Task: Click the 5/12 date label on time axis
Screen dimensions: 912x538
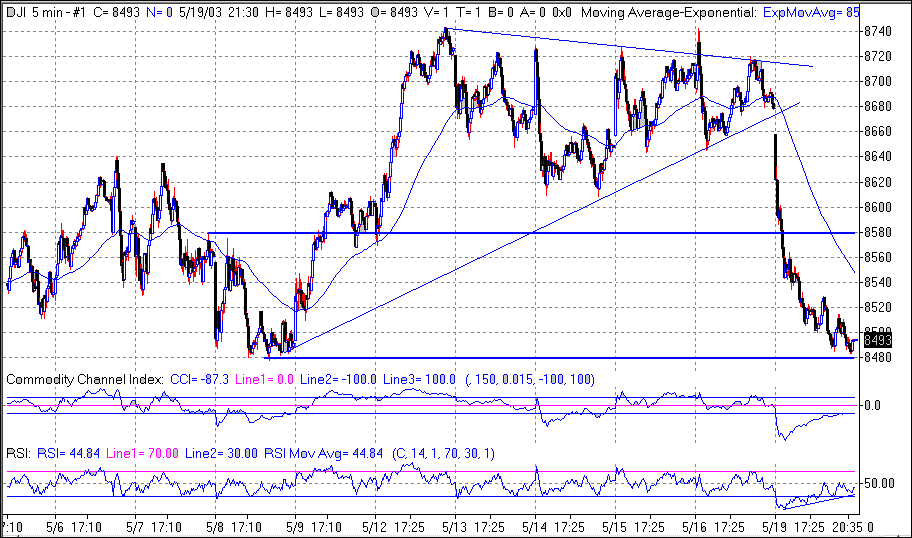Action: pyautogui.click(x=375, y=528)
